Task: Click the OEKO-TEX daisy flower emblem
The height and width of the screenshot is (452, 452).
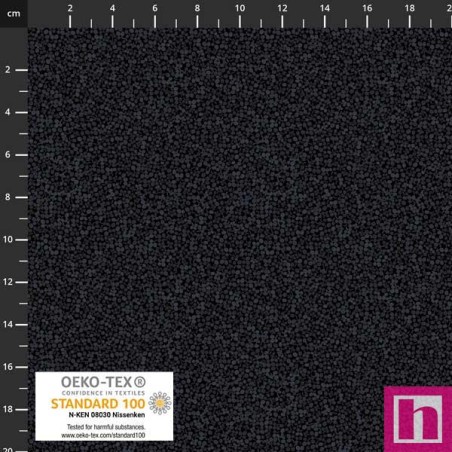Action: click(x=160, y=403)
